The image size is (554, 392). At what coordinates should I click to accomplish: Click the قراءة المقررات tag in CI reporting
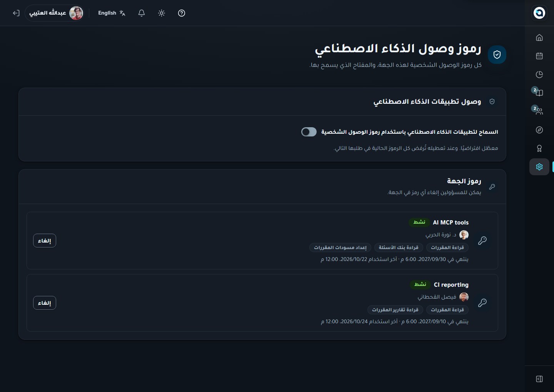click(x=447, y=310)
